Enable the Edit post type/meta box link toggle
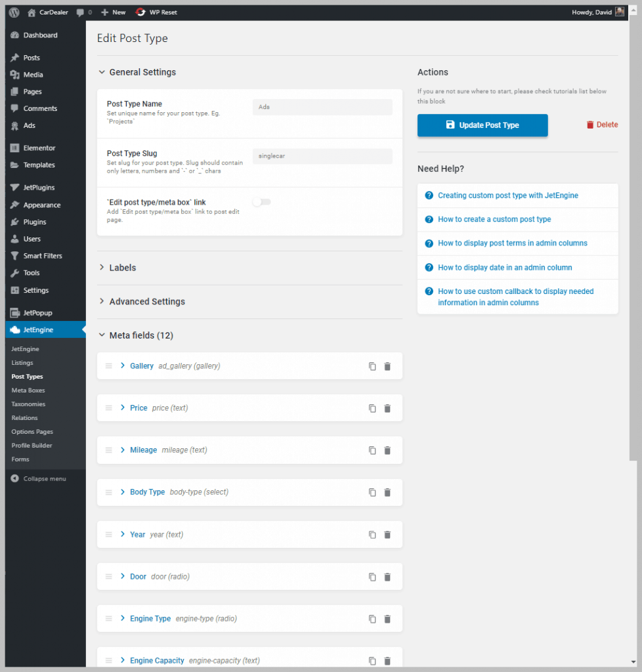 261,201
